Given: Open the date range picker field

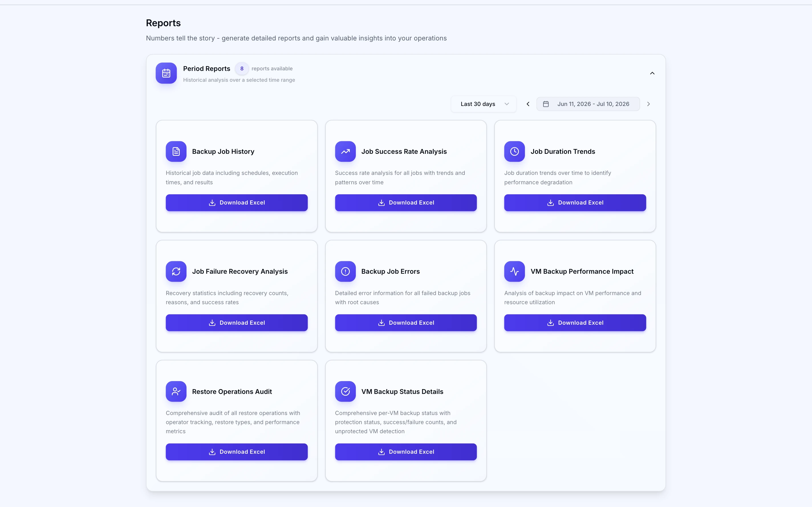Looking at the screenshot, I should [588, 104].
